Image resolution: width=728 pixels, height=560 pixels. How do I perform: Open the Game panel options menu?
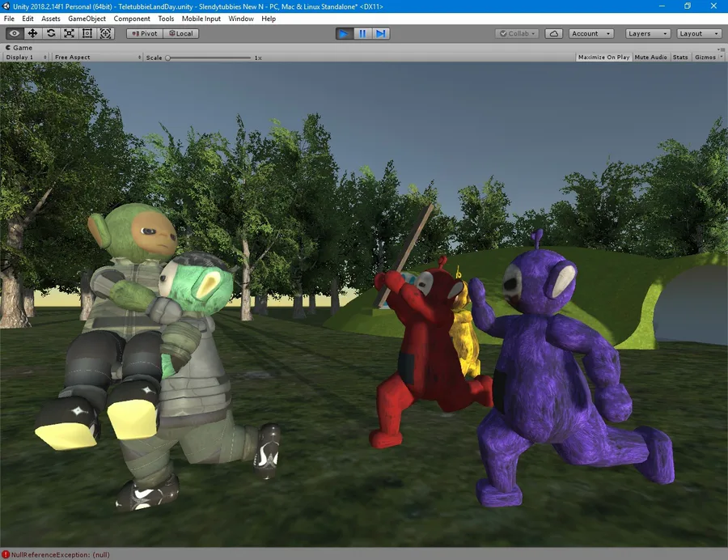pos(721,49)
